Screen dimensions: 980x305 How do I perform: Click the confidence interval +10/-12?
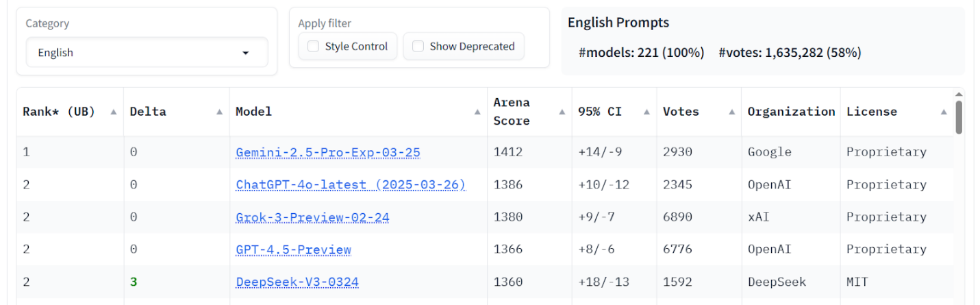click(x=603, y=184)
